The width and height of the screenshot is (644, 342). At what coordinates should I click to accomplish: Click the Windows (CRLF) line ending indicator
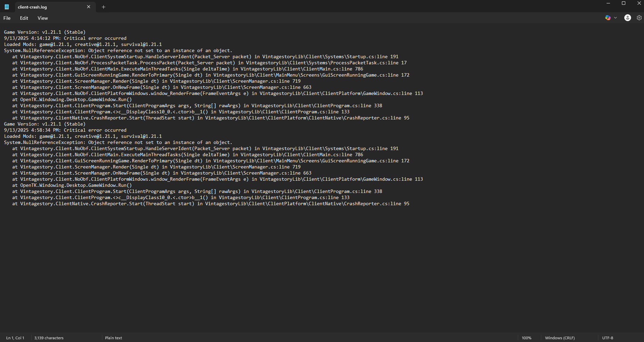pos(560,338)
